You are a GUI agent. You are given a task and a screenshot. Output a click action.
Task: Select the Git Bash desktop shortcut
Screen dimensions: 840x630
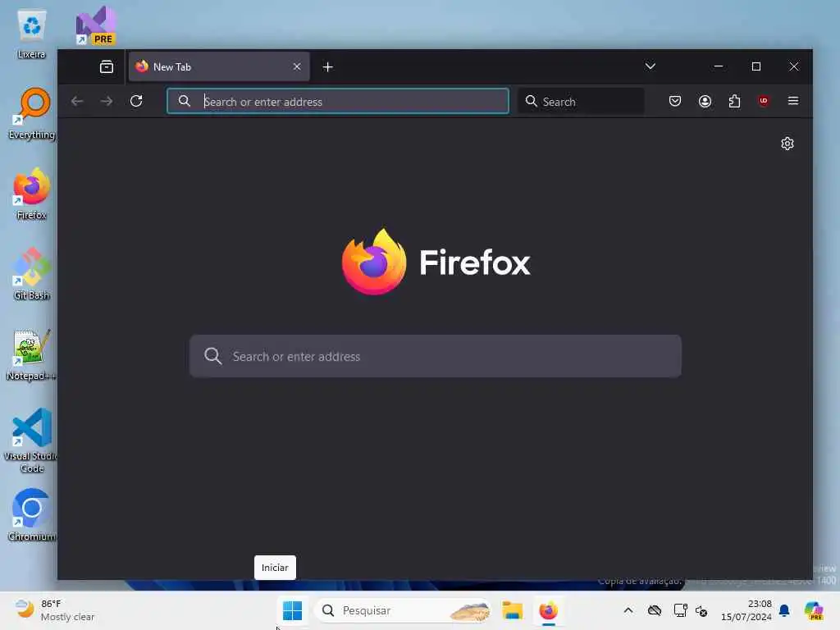click(x=31, y=274)
